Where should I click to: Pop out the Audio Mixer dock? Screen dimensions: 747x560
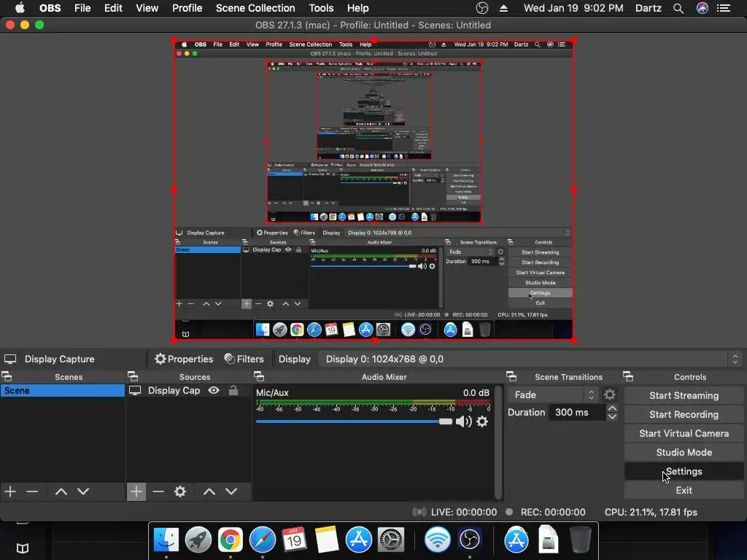click(x=259, y=377)
